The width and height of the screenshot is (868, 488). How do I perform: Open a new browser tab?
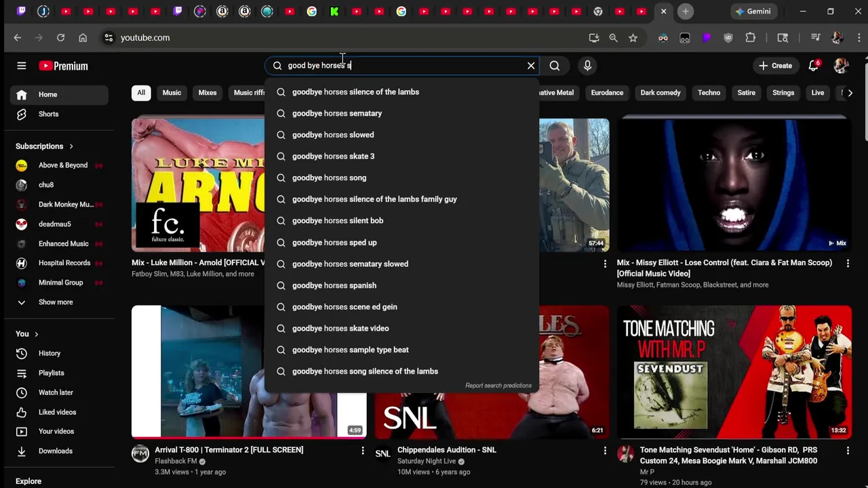686,12
